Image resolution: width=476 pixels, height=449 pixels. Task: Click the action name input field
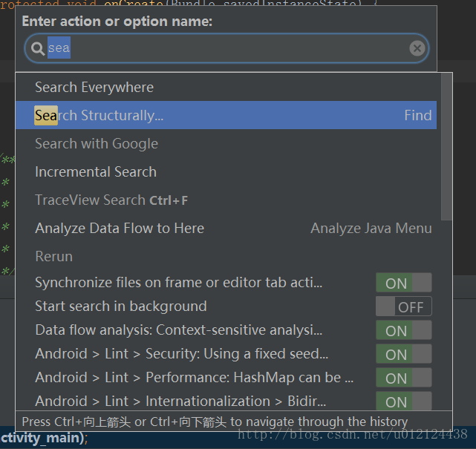point(226,48)
